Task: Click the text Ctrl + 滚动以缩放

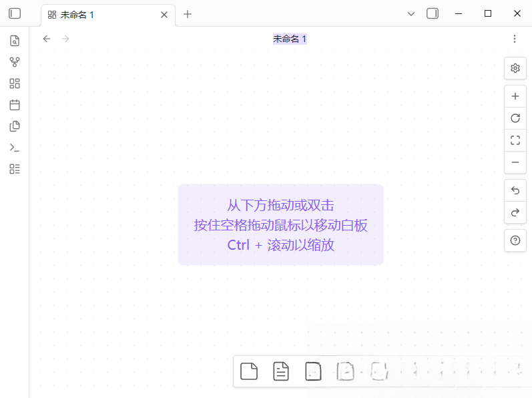Action: [280, 245]
